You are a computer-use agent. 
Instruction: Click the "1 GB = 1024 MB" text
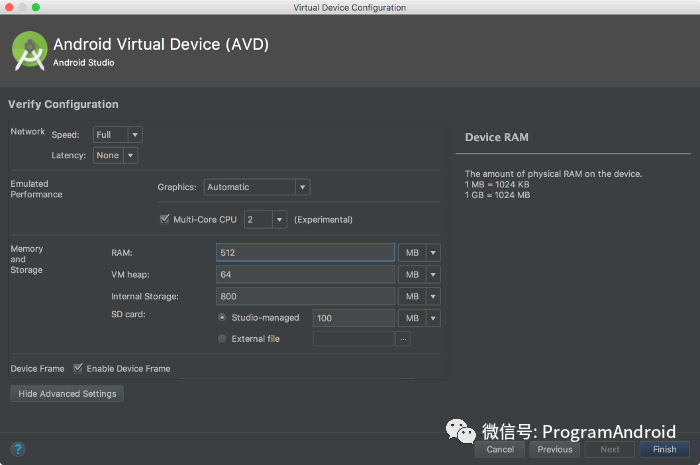(x=497, y=195)
